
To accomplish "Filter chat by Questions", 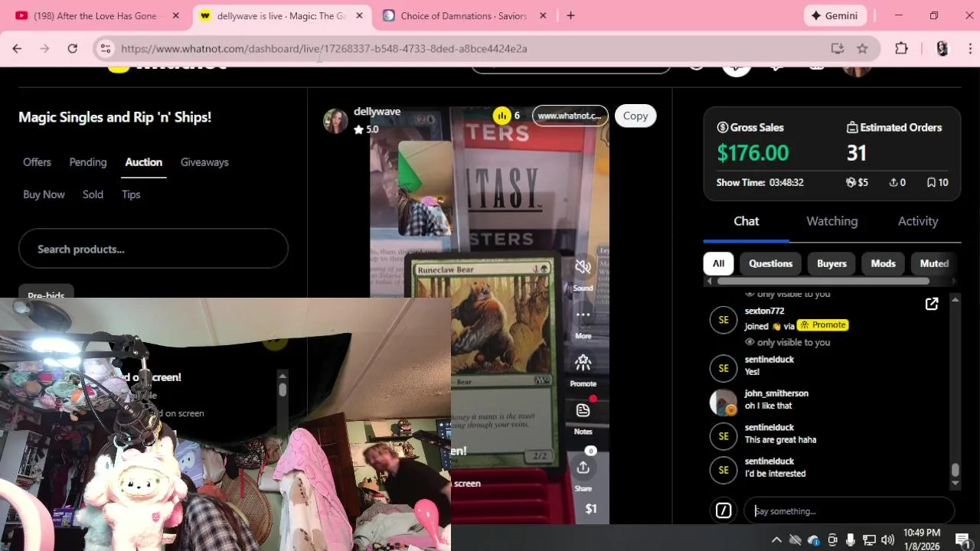I will click(x=770, y=263).
